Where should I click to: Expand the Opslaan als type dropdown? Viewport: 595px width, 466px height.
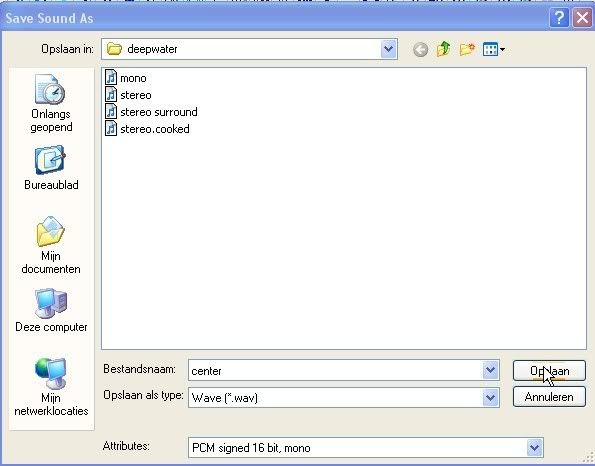point(490,397)
